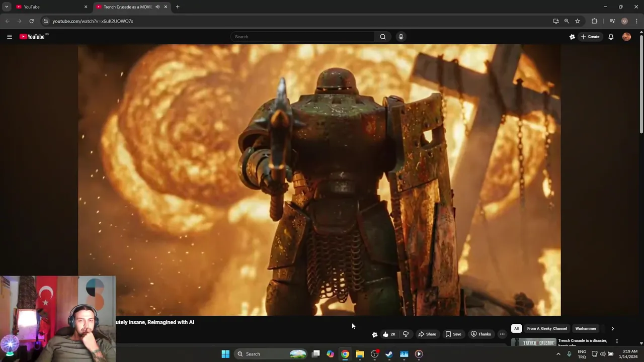Screen dimensions: 644x362
Task: View site information icon in address bar
Action: [46, 21]
